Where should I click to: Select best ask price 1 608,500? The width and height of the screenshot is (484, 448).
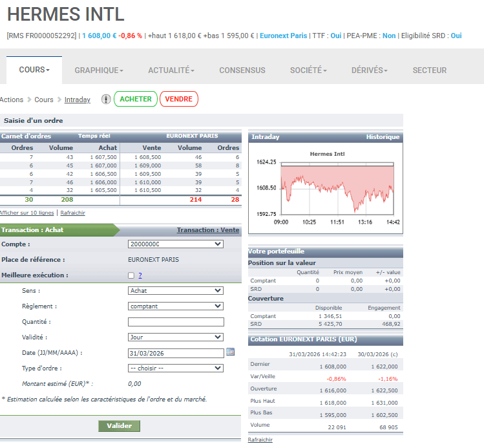point(147,157)
